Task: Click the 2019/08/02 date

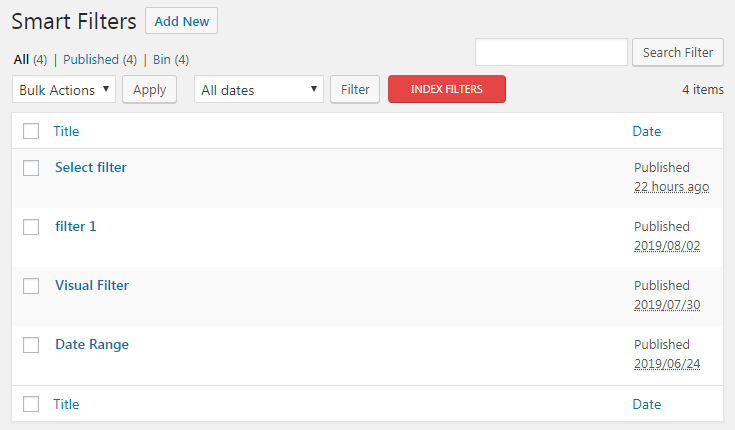Action: click(x=667, y=246)
